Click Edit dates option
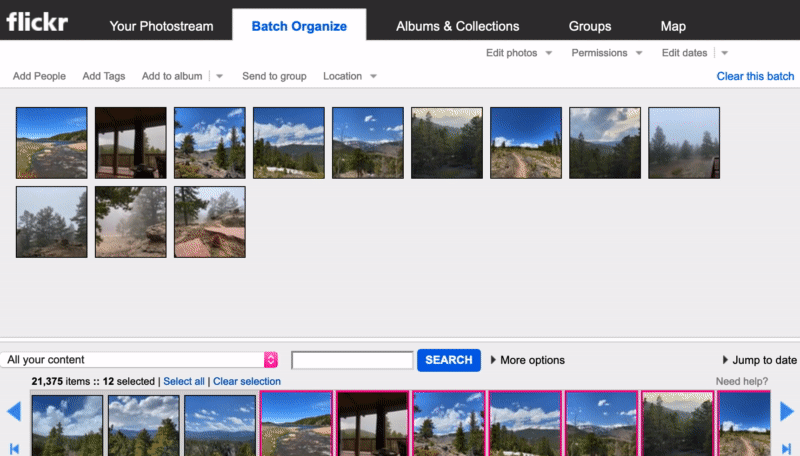The width and height of the screenshot is (800, 456). tap(684, 53)
